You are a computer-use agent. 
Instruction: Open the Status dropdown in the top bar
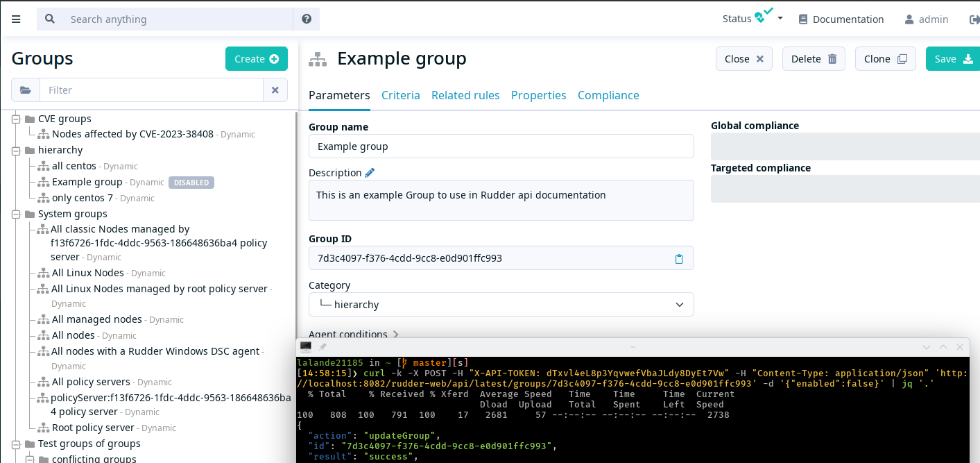tap(753, 19)
